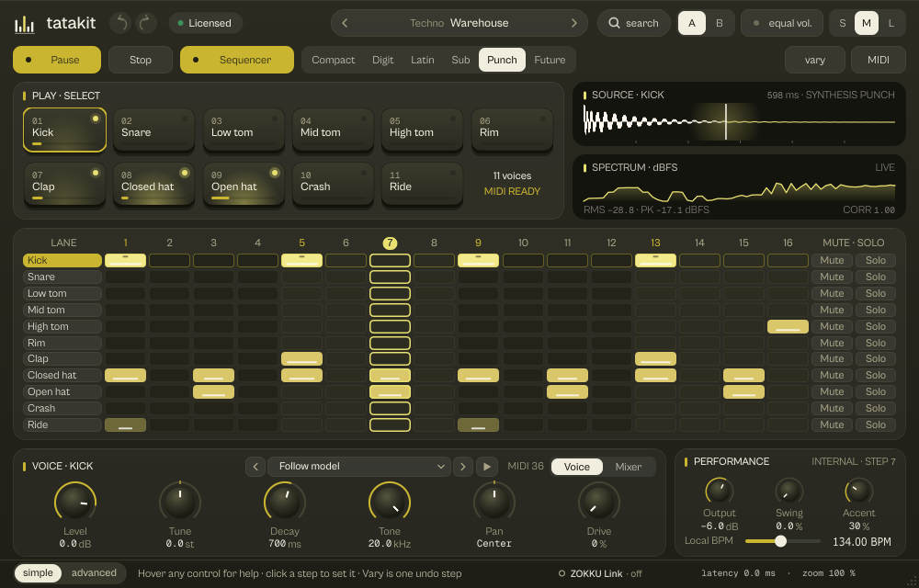Switch to comparison slot B
Screen dimensions: 919x588
click(x=720, y=23)
